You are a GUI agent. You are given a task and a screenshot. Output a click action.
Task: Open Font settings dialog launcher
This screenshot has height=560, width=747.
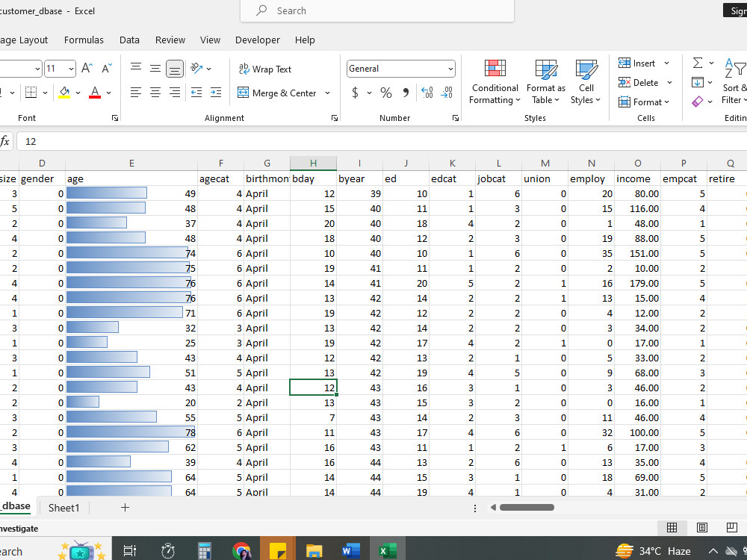pyautogui.click(x=115, y=118)
